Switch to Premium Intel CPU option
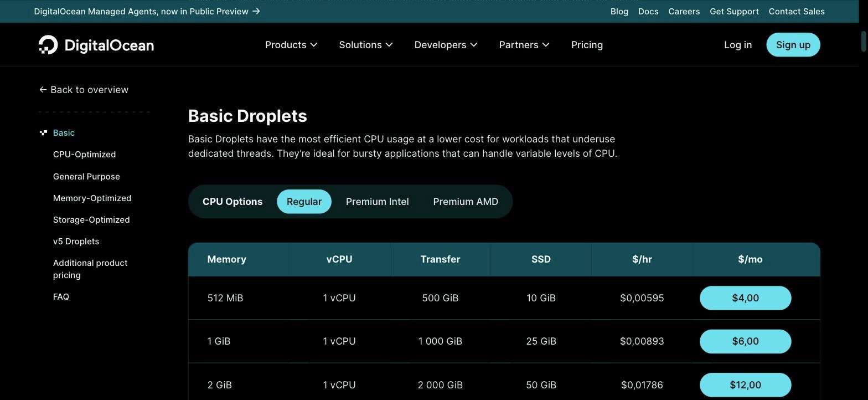This screenshot has width=868, height=400. pyautogui.click(x=378, y=202)
